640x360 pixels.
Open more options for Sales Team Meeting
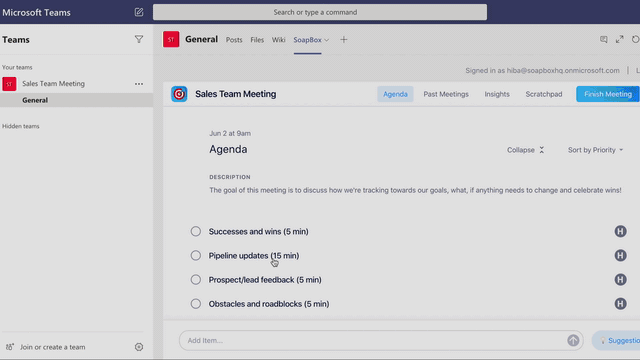pos(139,84)
